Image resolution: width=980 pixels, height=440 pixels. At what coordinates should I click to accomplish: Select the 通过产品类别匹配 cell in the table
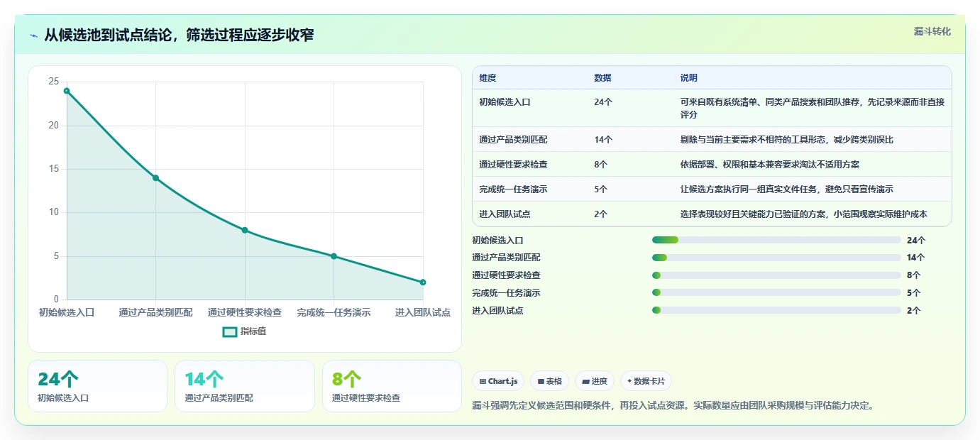point(513,140)
